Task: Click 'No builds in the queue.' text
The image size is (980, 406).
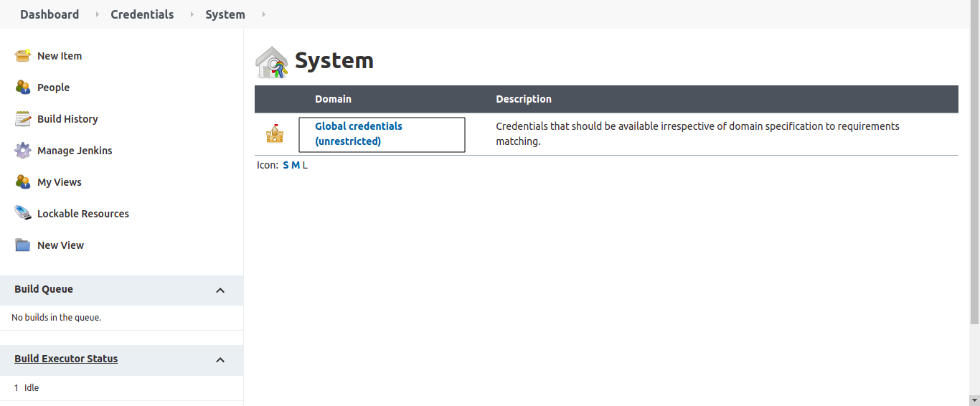Action: [57, 317]
